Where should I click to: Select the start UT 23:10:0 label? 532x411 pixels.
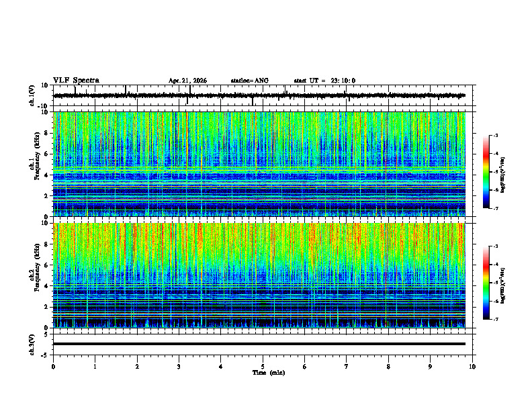pyautogui.click(x=324, y=81)
